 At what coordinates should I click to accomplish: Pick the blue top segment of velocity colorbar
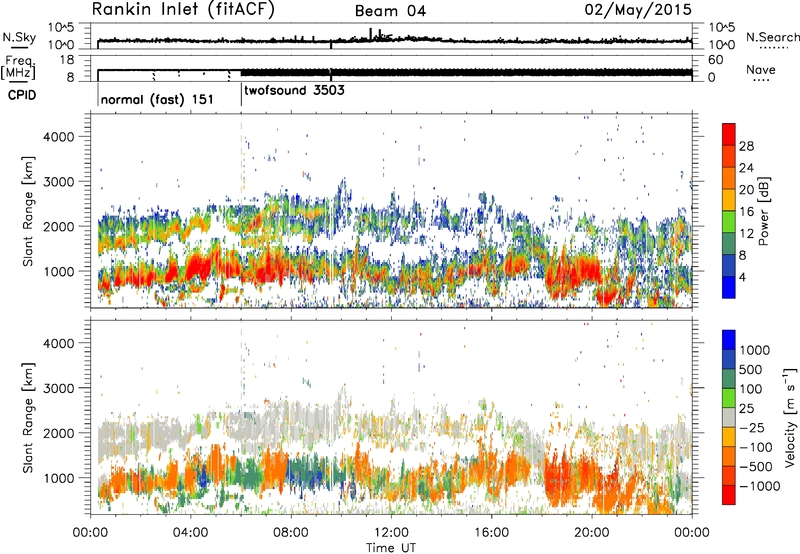click(x=729, y=340)
